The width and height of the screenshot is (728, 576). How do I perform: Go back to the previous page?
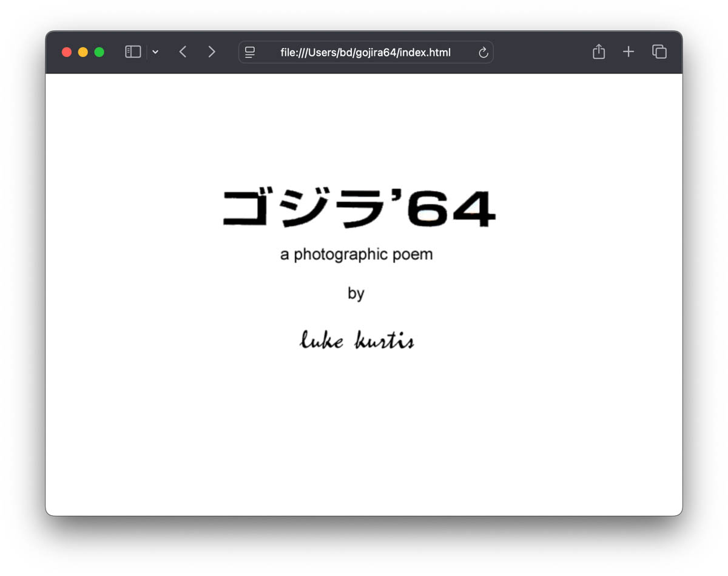183,52
